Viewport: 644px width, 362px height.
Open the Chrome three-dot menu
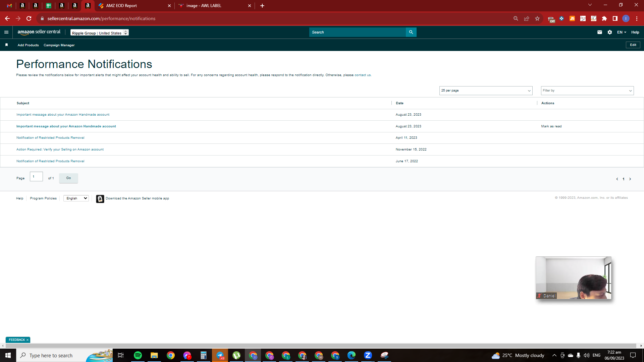click(x=637, y=18)
